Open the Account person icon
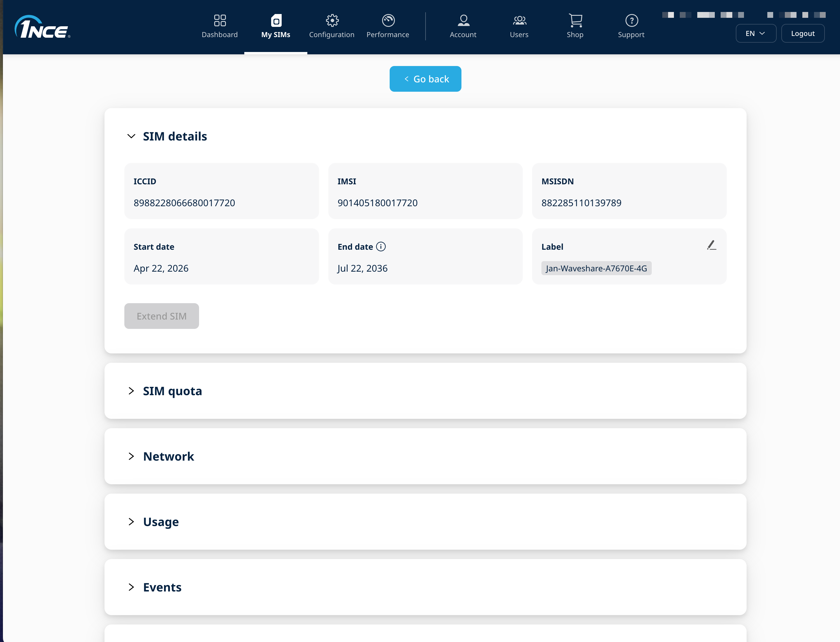This screenshot has height=642, width=840. (x=463, y=20)
